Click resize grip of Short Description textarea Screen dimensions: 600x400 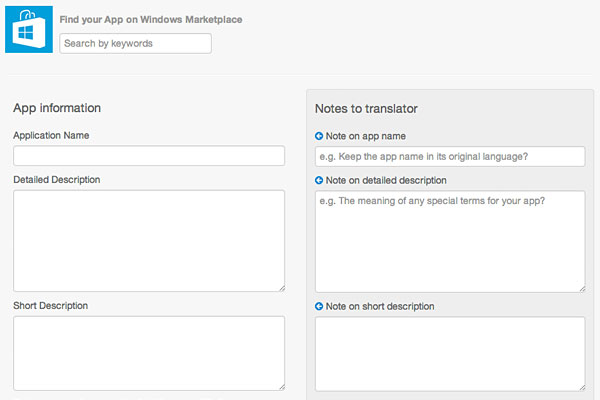(x=282, y=387)
